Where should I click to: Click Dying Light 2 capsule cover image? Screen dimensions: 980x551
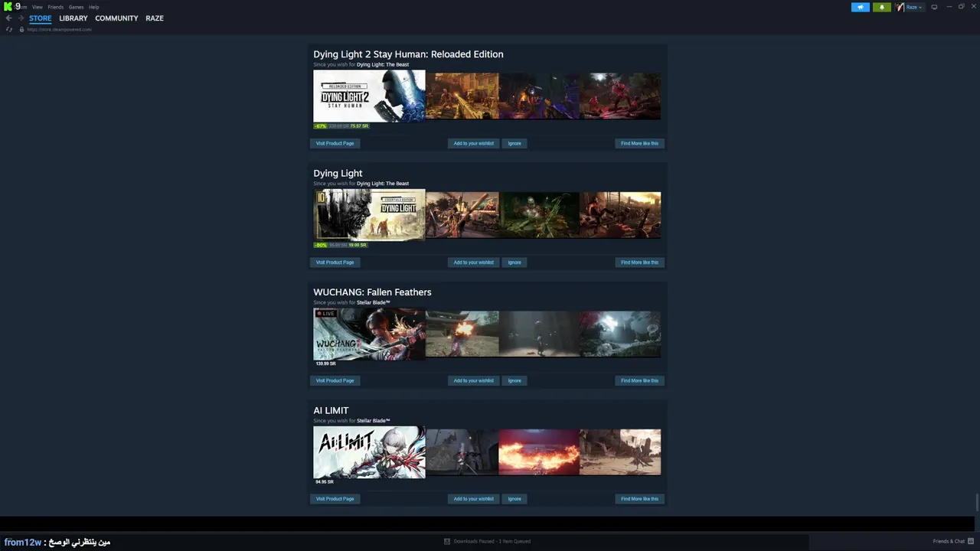pos(369,96)
